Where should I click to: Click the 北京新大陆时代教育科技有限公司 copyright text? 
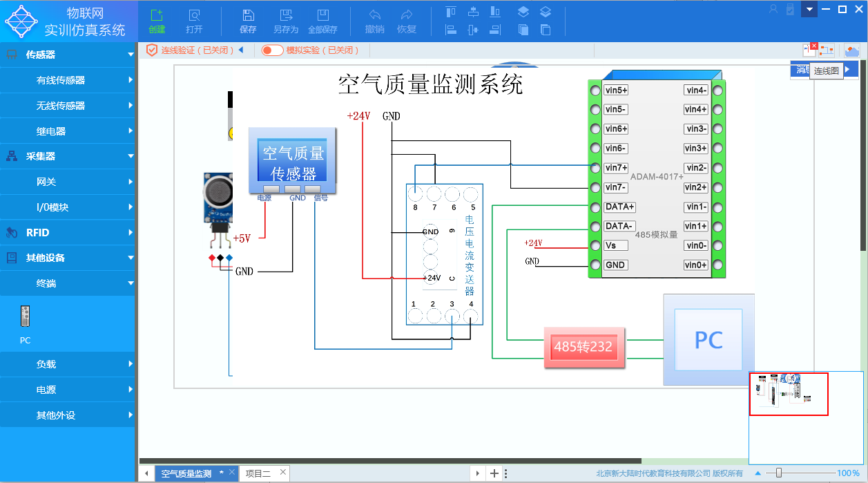[x=670, y=473]
